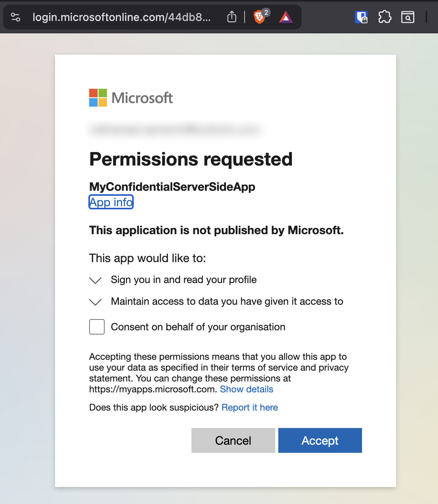Click the 'Report it here' link

tap(250, 407)
